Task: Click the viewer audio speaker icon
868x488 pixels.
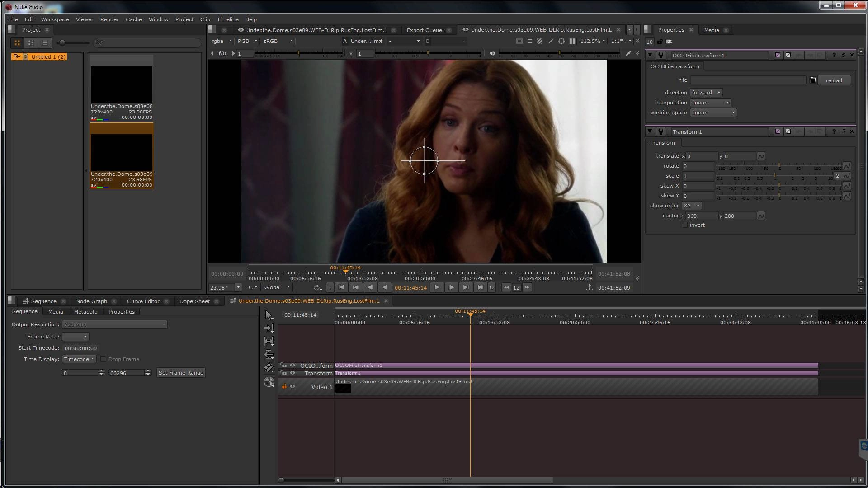Action: [x=492, y=53]
